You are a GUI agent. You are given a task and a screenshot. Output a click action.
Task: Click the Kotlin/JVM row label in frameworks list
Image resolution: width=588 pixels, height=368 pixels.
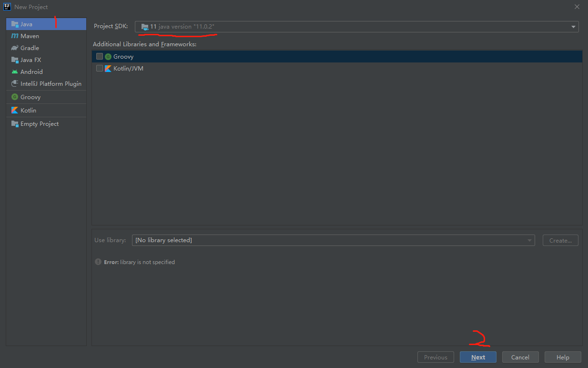(x=128, y=68)
